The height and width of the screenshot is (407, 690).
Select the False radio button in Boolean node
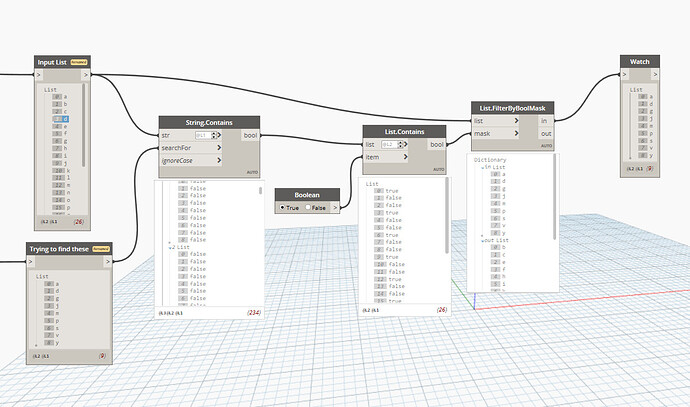click(x=308, y=207)
